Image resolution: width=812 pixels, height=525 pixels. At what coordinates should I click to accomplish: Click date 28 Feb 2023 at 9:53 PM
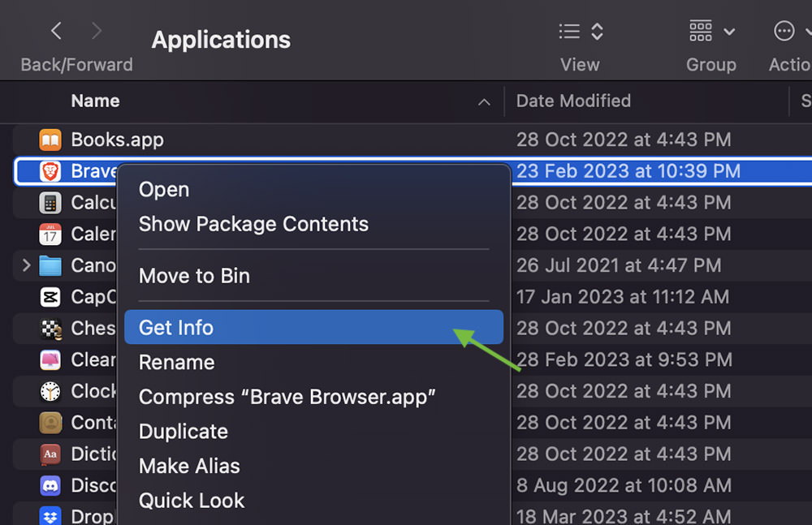(x=624, y=359)
